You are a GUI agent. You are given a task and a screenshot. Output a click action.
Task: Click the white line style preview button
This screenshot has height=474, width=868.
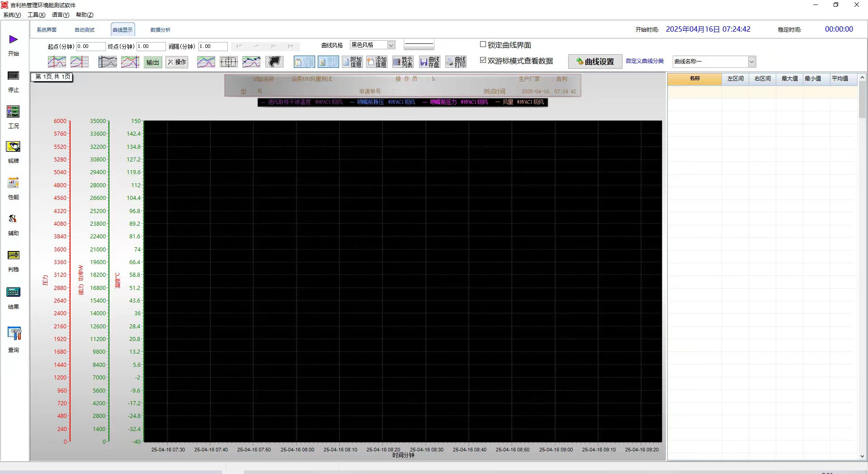pyautogui.click(x=419, y=45)
